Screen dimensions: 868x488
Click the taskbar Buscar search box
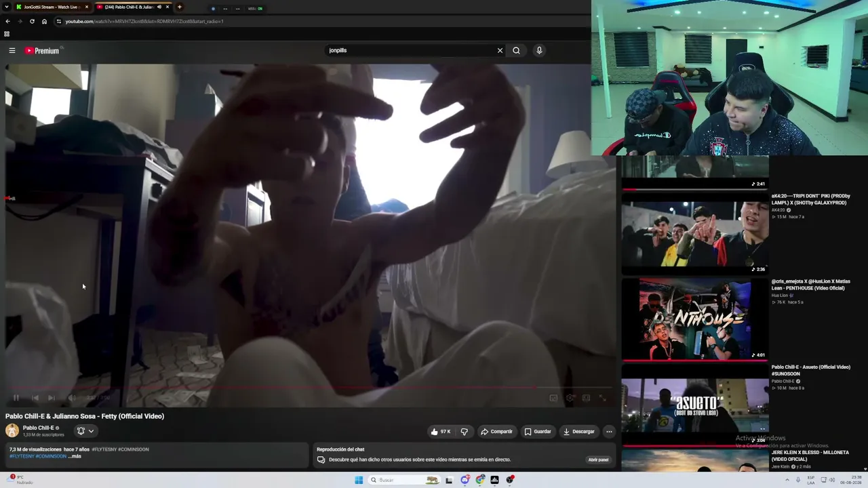405,480
